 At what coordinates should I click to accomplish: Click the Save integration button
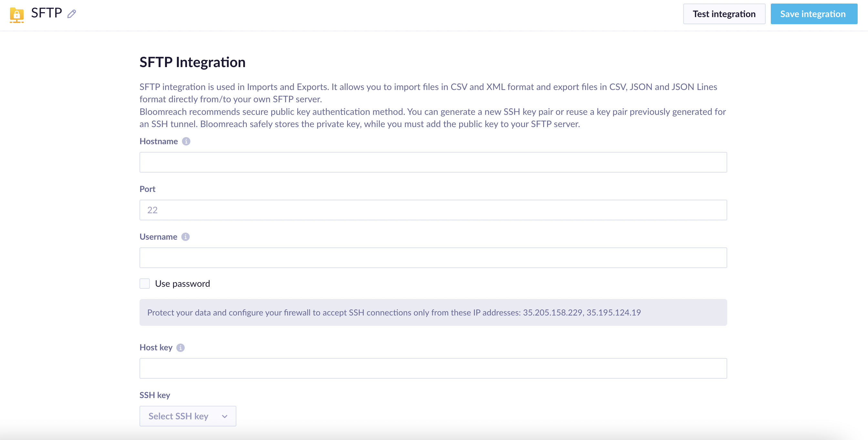(x=813, y=14)
